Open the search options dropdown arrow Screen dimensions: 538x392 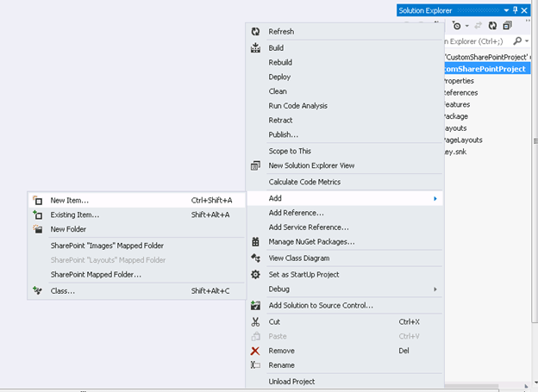(x=526, y=40)
